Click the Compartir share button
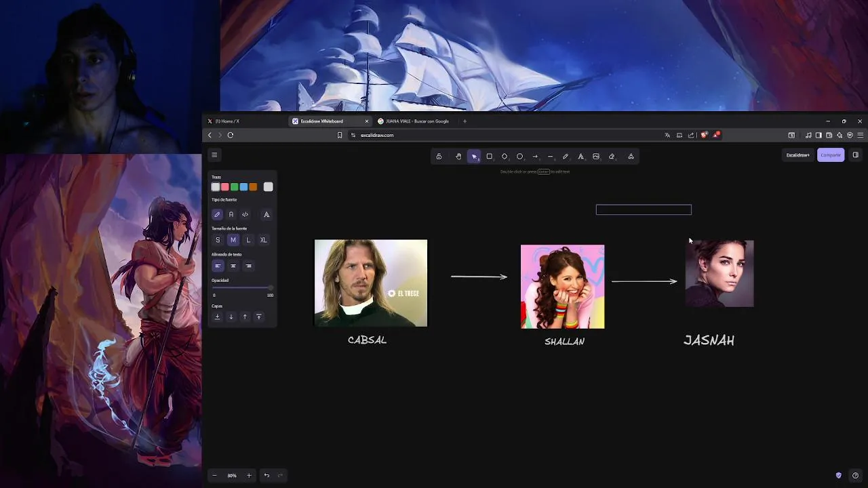The width and height of the screenshot is (868, 488). 831,155
